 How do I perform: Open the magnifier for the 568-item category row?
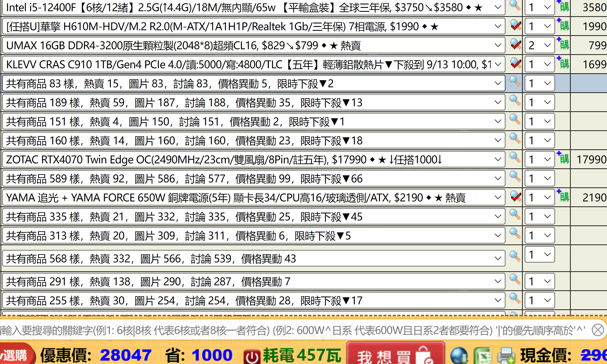515,256
